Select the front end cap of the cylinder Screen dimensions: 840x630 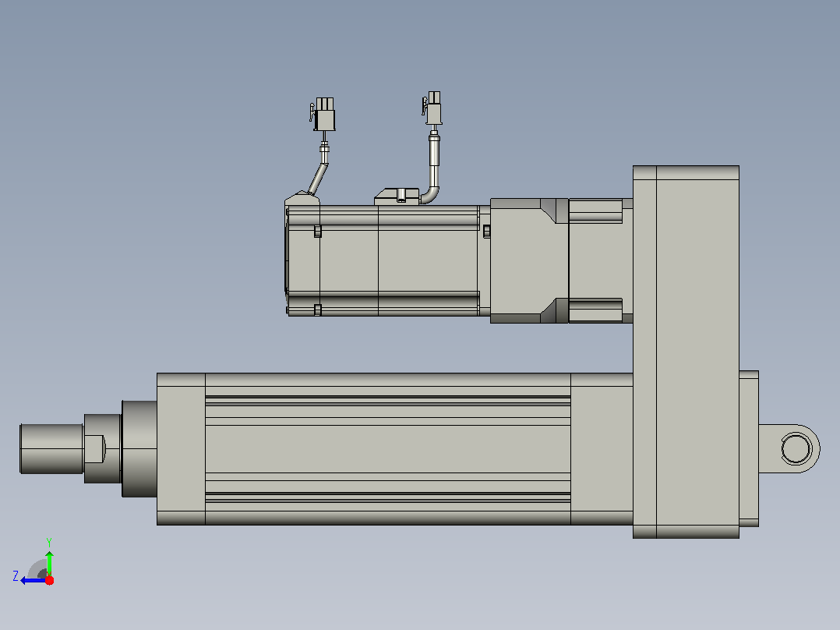pos(181,449)
